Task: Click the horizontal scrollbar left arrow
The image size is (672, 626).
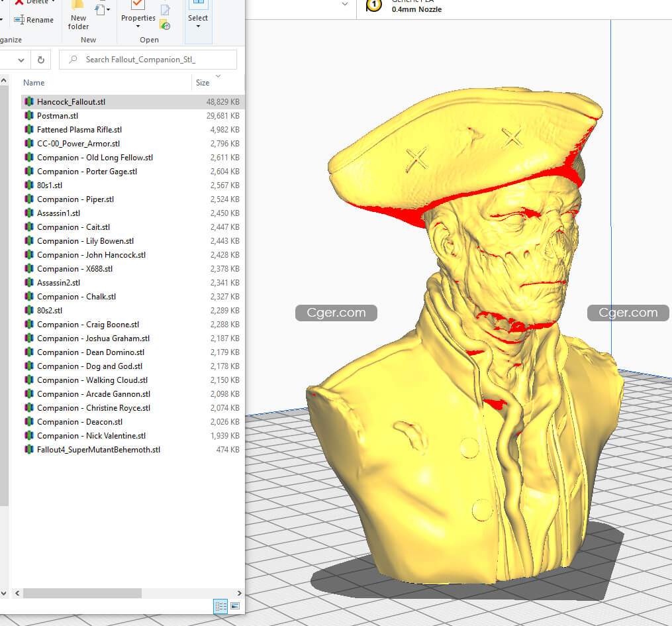Action: (x=17, y=594)
